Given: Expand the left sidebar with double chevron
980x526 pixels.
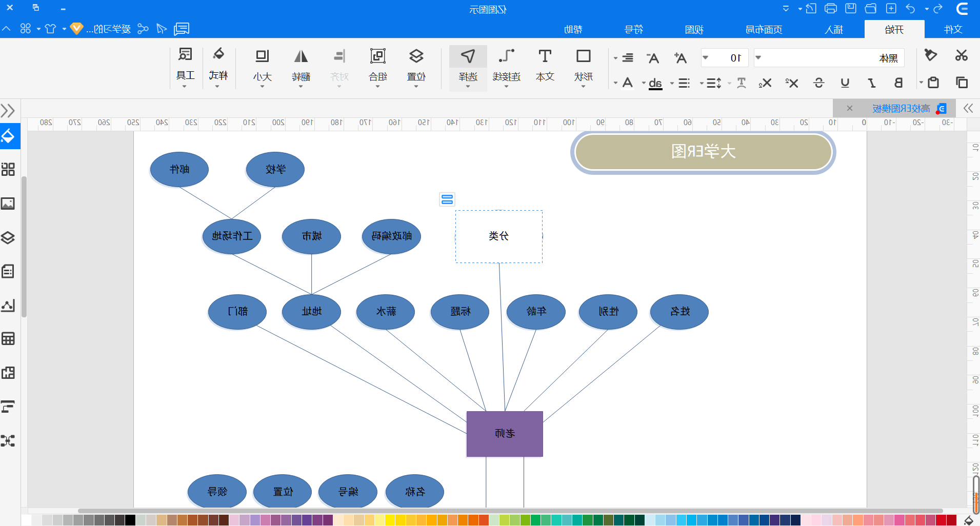Looking at the screenshot, I should 8,110.
